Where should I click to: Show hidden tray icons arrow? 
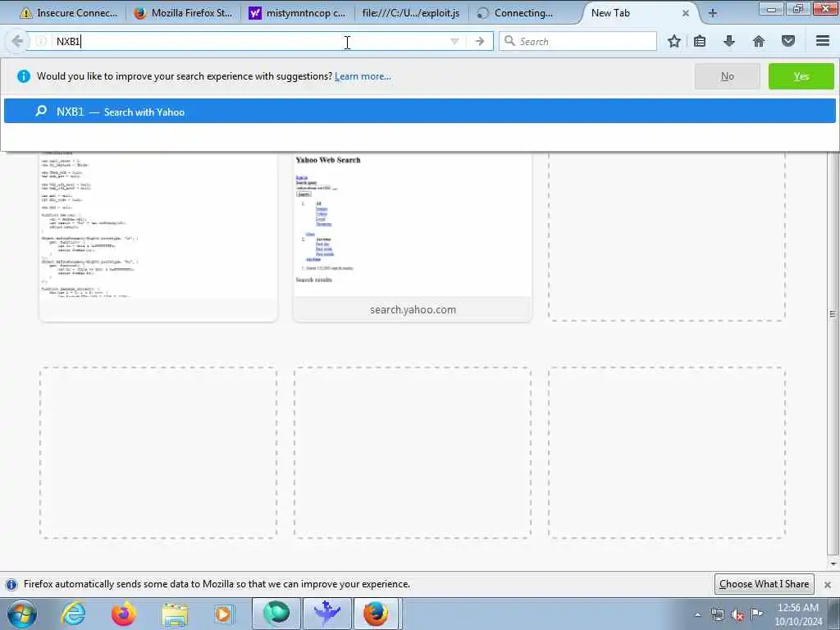697,614
